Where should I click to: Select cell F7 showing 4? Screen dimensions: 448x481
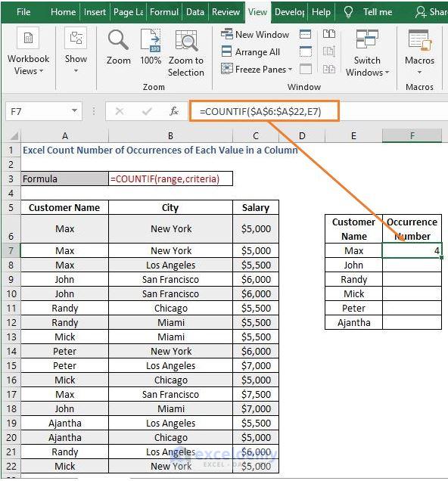(412, 251)
